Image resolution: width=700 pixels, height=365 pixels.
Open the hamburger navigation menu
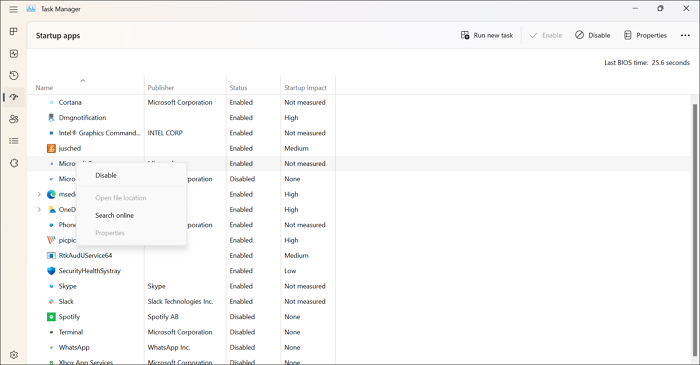click(13, 9)
